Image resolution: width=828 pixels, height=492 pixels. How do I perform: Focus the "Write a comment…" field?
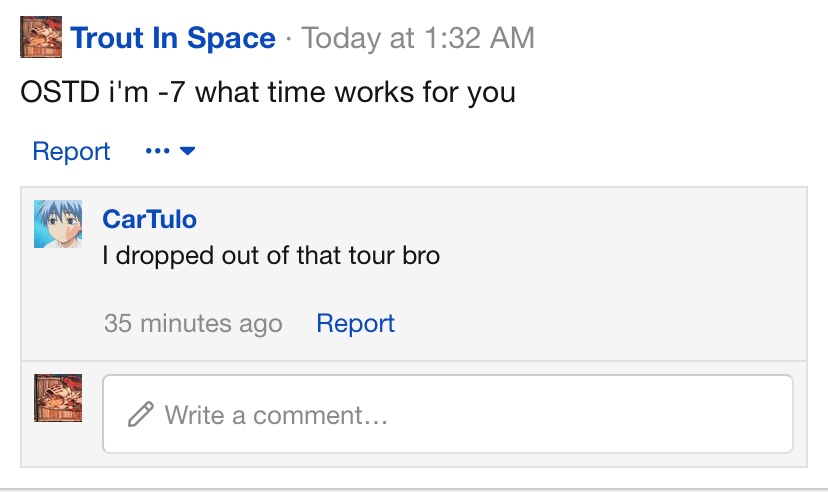[448, 414]
